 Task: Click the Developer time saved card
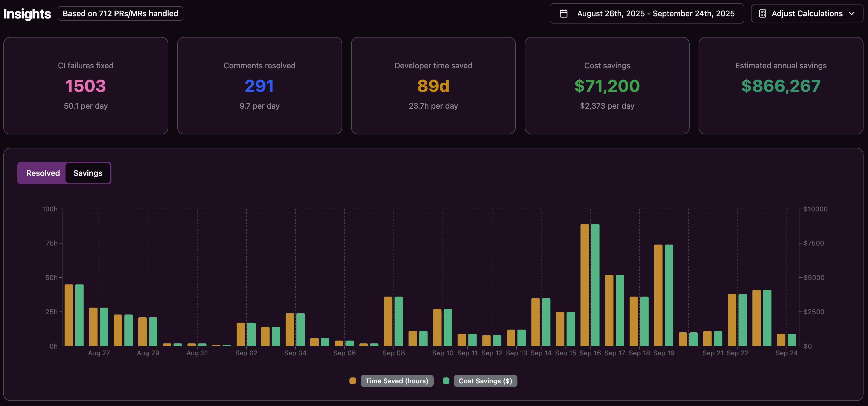pos(433,86)
